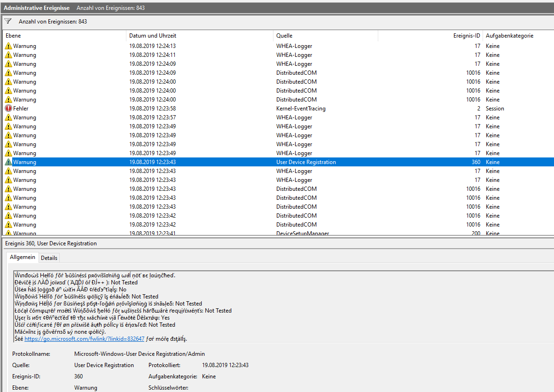Screen dimensions: 554x392
Task: Click warning icon of 12:24:13 WHEA-Logger row
Action: 8,46
